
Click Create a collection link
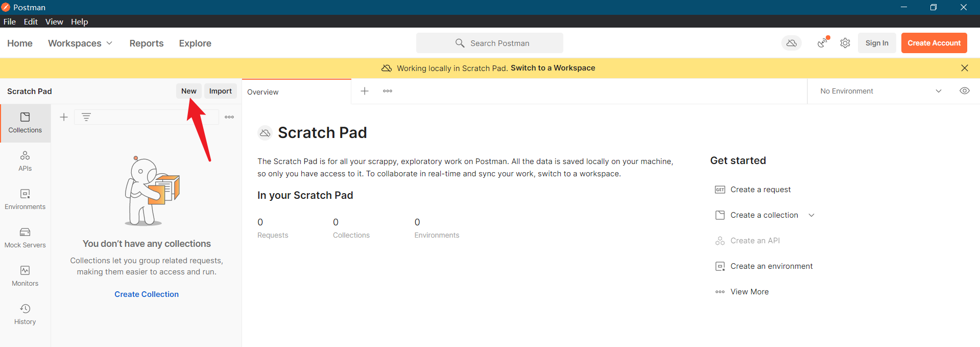point(764,215)
